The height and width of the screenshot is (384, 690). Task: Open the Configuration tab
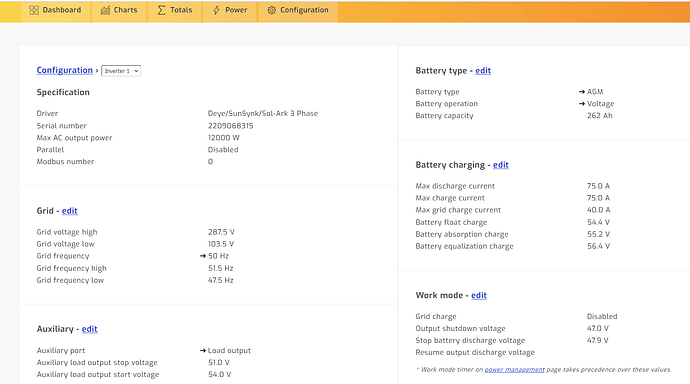tap(298, 11)
